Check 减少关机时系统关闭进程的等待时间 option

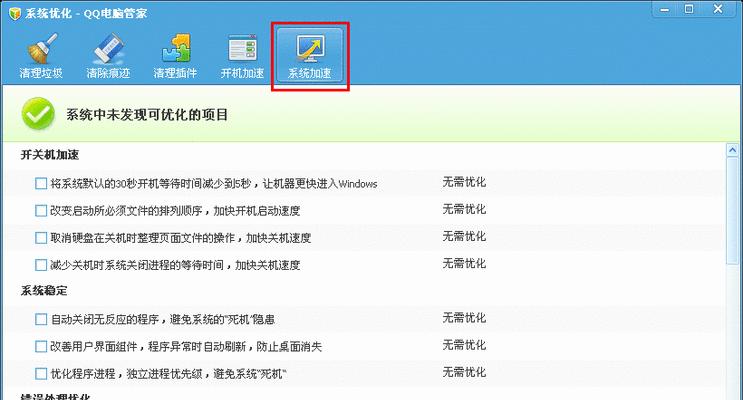[41, 264]
